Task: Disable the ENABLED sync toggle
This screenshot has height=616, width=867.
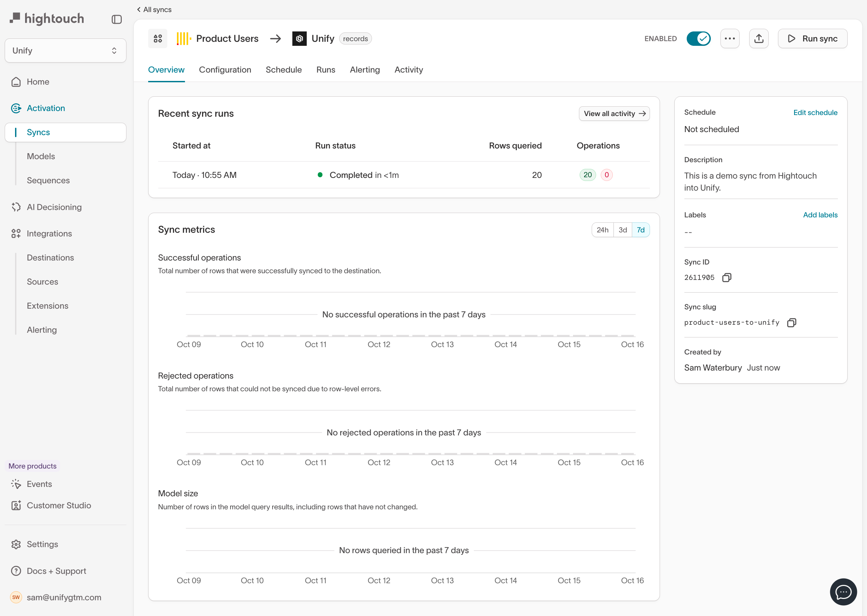Action: pos(698,39)
